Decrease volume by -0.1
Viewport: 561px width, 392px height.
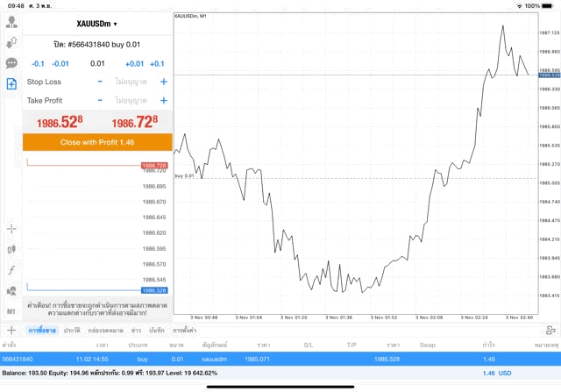[x=38, y=64]
